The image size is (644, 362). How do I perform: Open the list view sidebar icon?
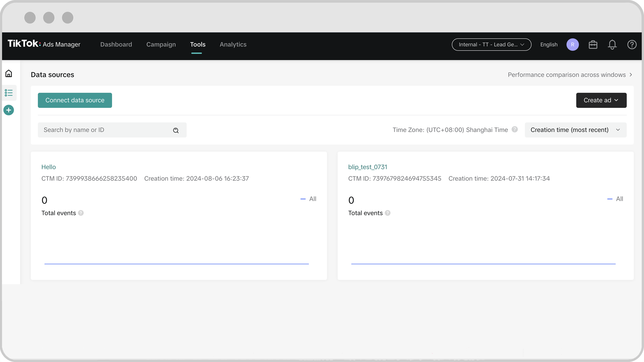pyautogui.click(x=9, y=93)
